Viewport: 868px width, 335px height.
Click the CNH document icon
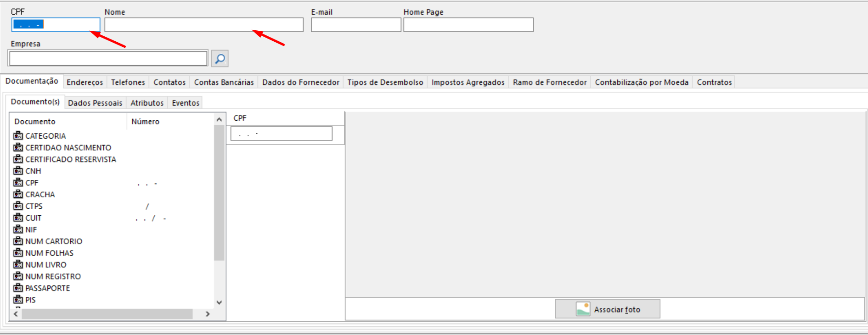click(x=18, y=171)
